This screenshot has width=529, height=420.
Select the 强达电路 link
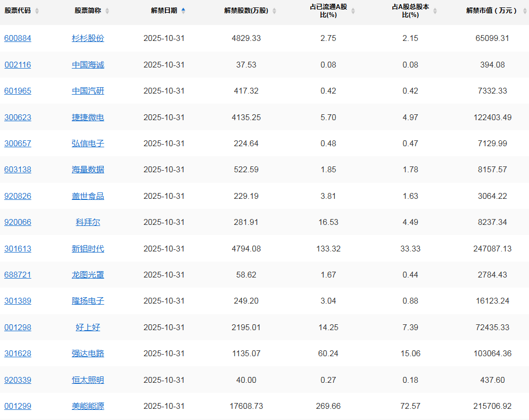coord(88,354)
